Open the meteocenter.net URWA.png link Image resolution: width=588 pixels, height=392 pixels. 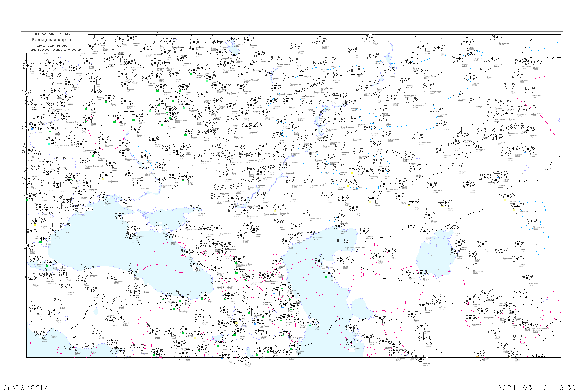55,50
